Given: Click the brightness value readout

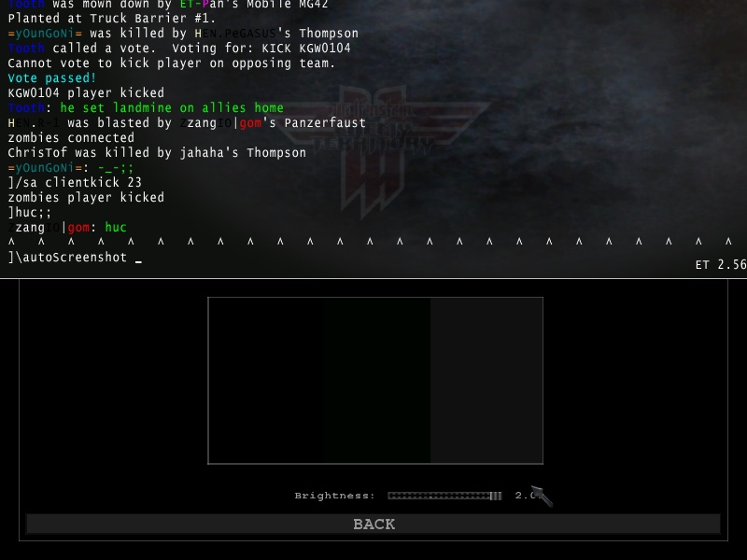Looking at the screenshot, I should 524,496.
